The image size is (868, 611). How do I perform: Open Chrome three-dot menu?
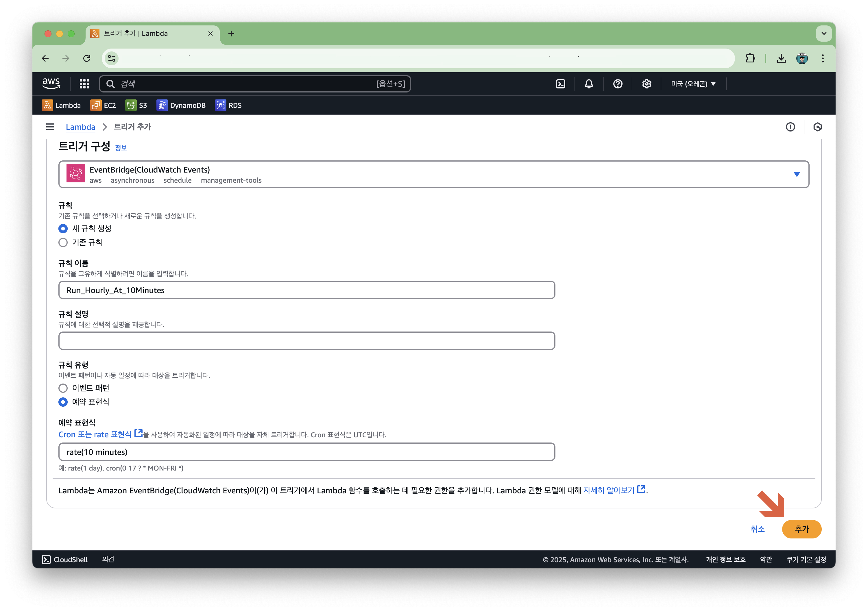tap(823, 58)
